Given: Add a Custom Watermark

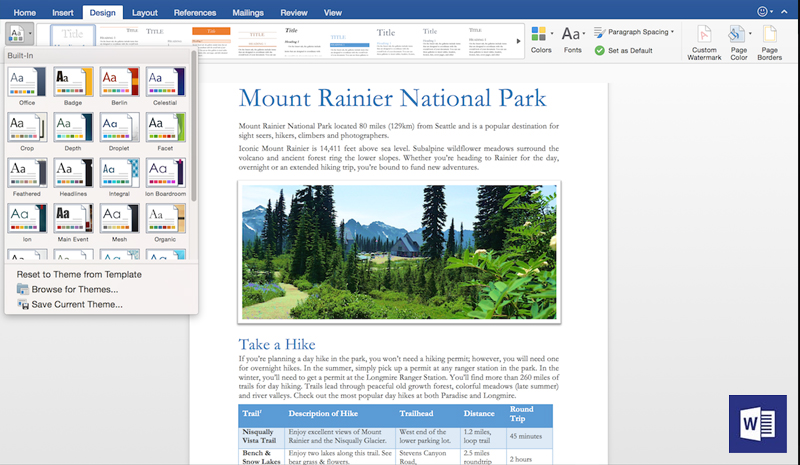Looking at the screenshot, I should point(704,43).
